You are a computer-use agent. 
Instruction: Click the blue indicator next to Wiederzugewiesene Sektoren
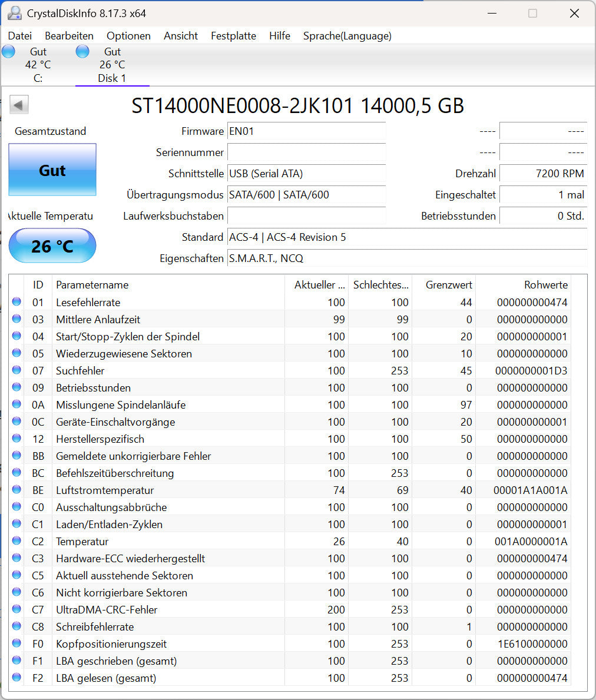17,353
